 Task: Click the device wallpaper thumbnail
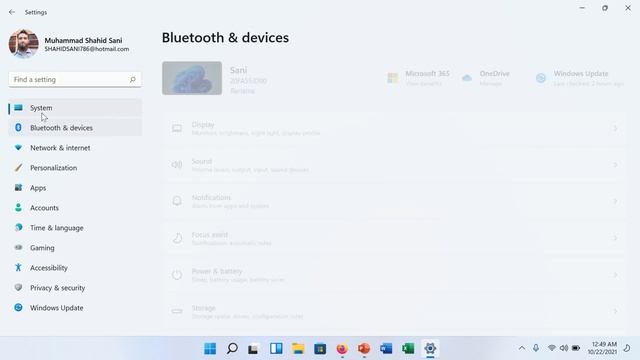192,78
